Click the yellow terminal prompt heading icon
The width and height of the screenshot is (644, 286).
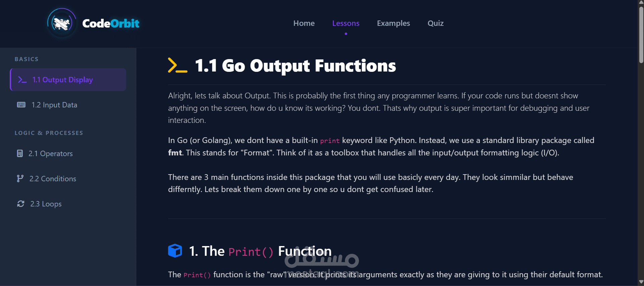pos(178,65)
